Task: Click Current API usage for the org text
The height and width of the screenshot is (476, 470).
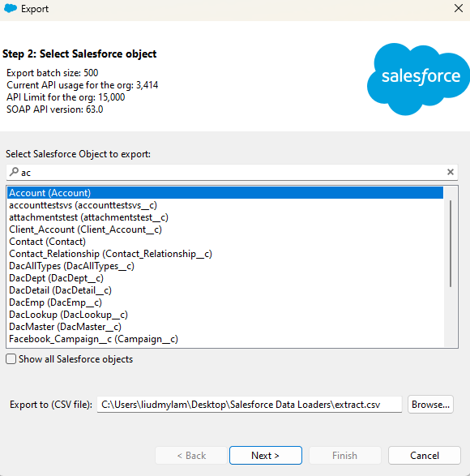Action: pos(82,85)
